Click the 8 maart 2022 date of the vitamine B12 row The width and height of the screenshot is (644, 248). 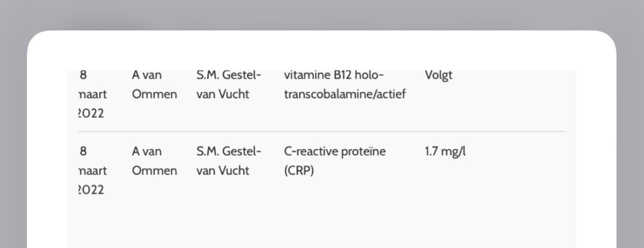pos(92,94)
